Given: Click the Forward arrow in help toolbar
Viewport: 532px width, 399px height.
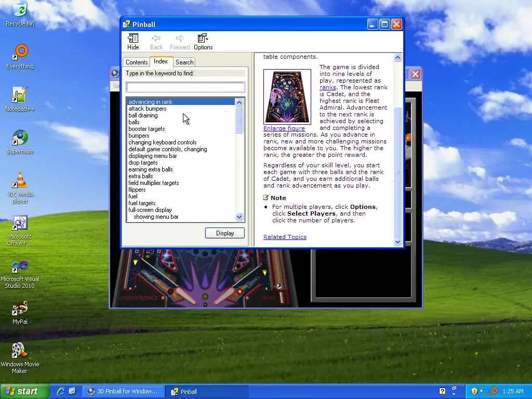Looking at the screenshot, I should (179, 42).
